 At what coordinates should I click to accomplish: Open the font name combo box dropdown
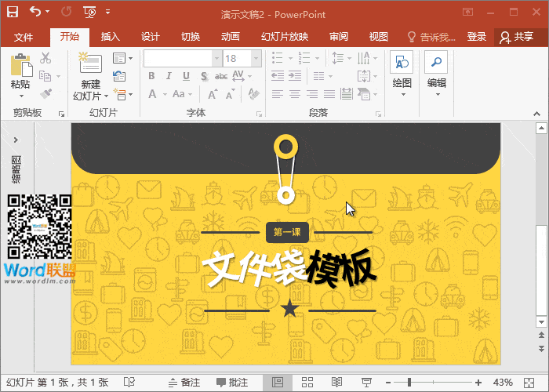click(x=215, y=59)
